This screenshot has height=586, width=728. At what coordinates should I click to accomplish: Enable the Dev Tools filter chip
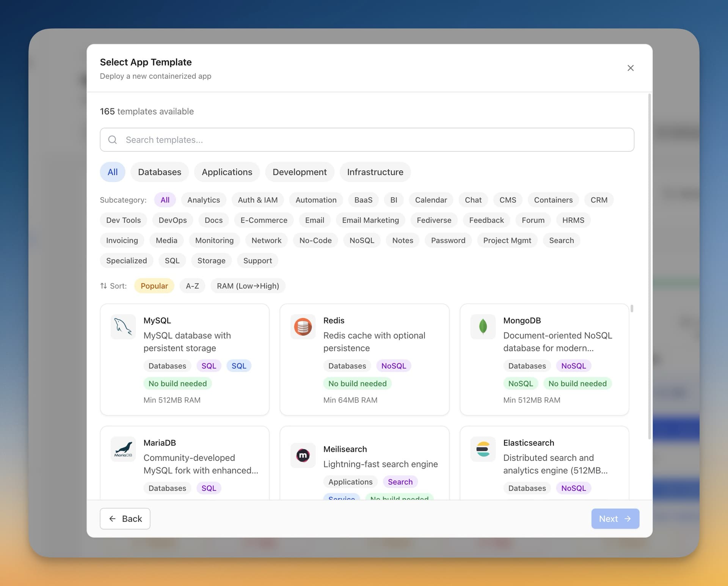pos(123,220)
